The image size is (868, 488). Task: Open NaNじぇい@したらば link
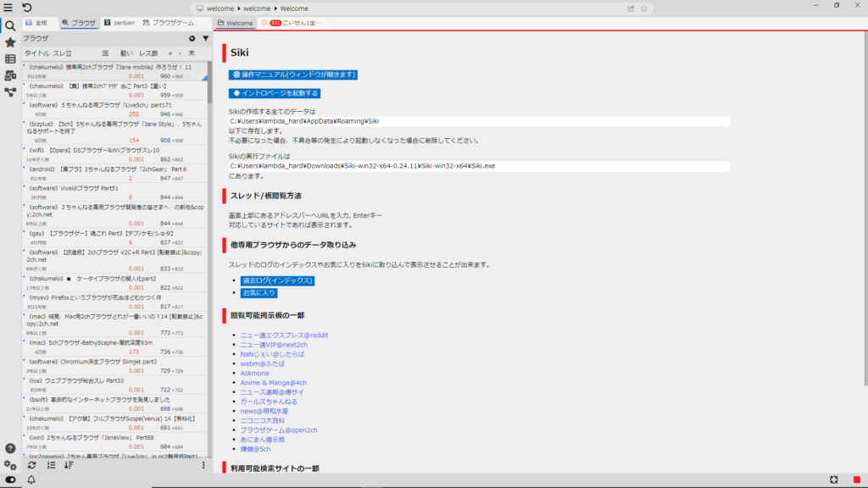pos(272,353)
